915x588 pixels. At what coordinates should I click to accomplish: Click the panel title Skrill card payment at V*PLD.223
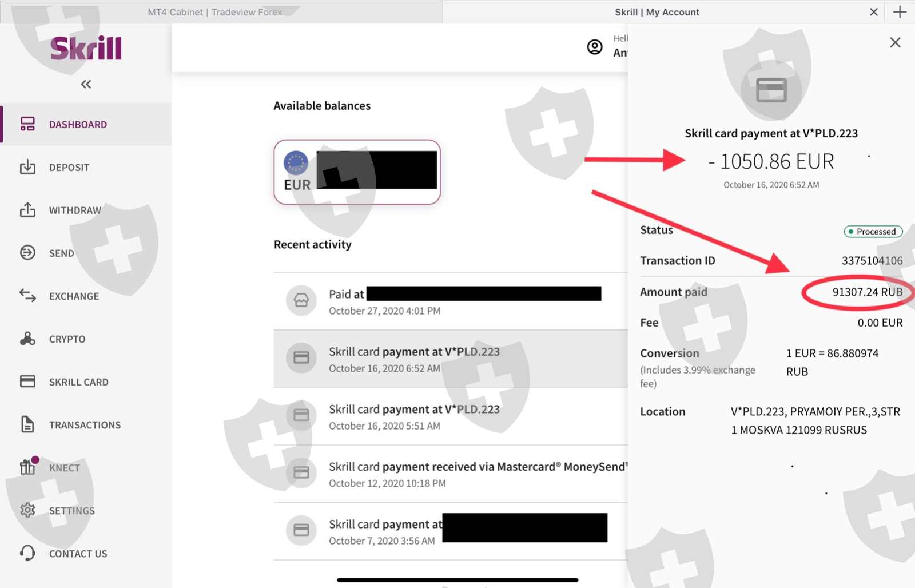pyautogui.click(x=771, y=134)
